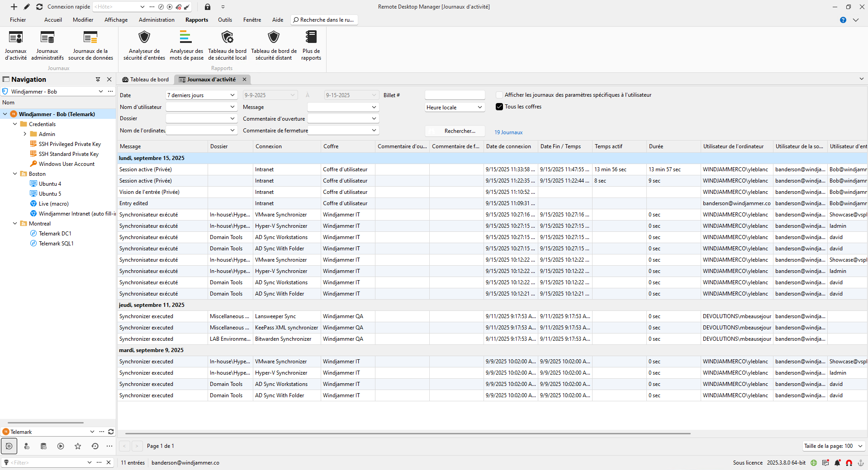Image resolution: width=868 pixels, height=470 pixels.
Task: Open Heure locale time zone dropdown
Action: pyautogui.click(x=455, y=107)
